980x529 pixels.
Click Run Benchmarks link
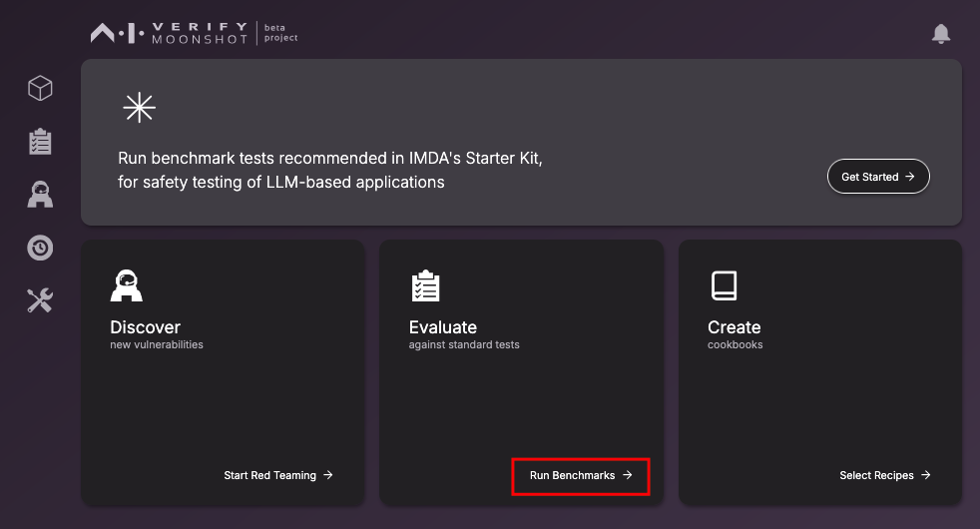coord(581,475)
